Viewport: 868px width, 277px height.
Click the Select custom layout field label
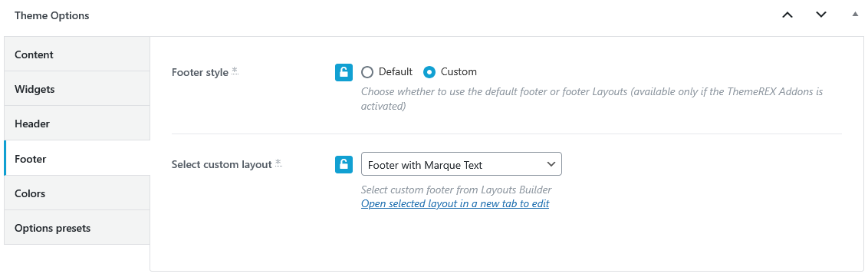[222, 164]
